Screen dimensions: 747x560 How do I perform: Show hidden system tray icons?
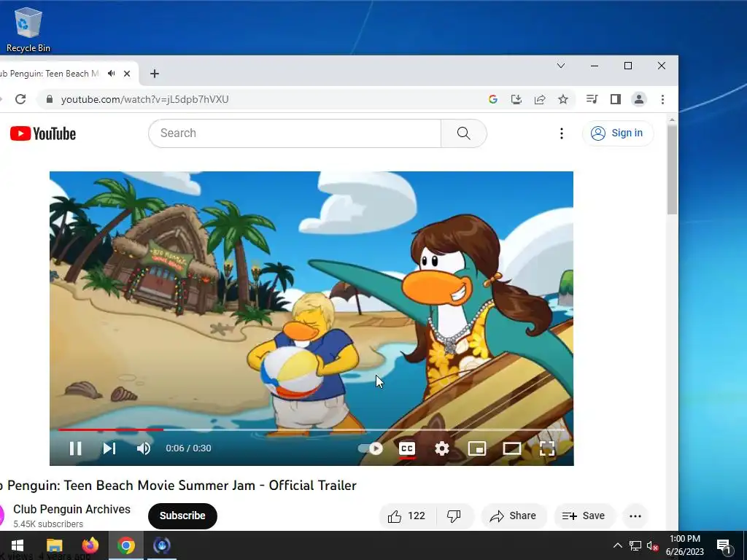tap(617, 545)
